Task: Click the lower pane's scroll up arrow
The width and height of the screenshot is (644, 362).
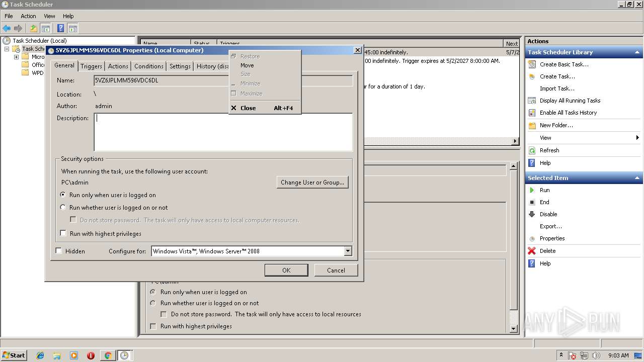Action: pos(513,166)
